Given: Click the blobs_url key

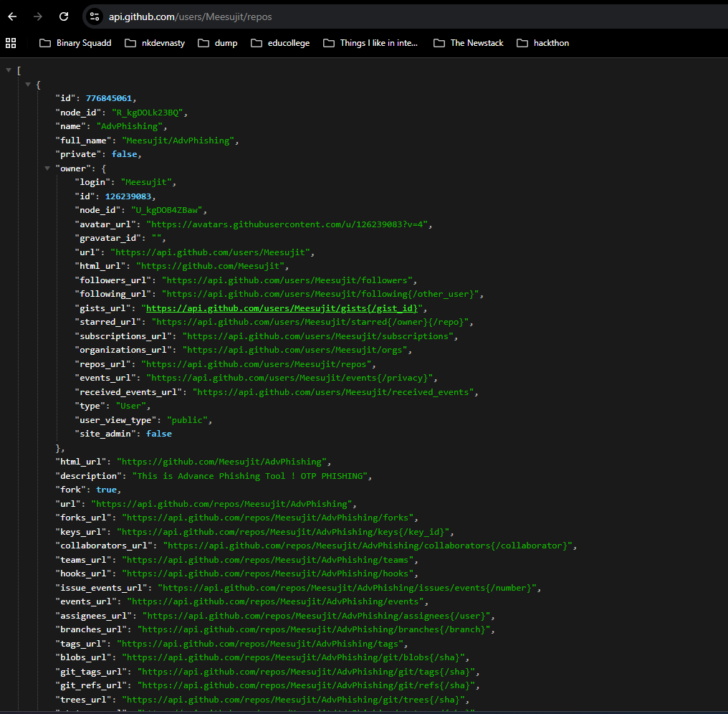Looking at the screenshot, I should point(84,657).
